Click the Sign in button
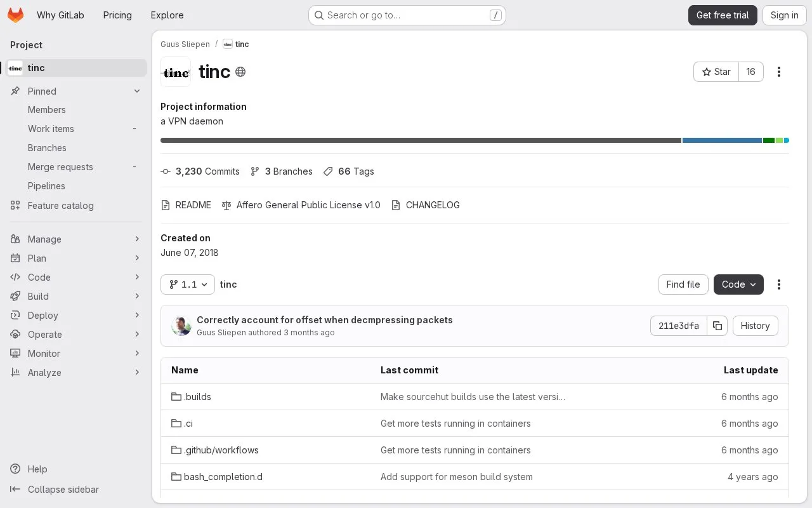The height and width of the screenshot is (508, 812). pyautogui.click(x=784, y=15)
